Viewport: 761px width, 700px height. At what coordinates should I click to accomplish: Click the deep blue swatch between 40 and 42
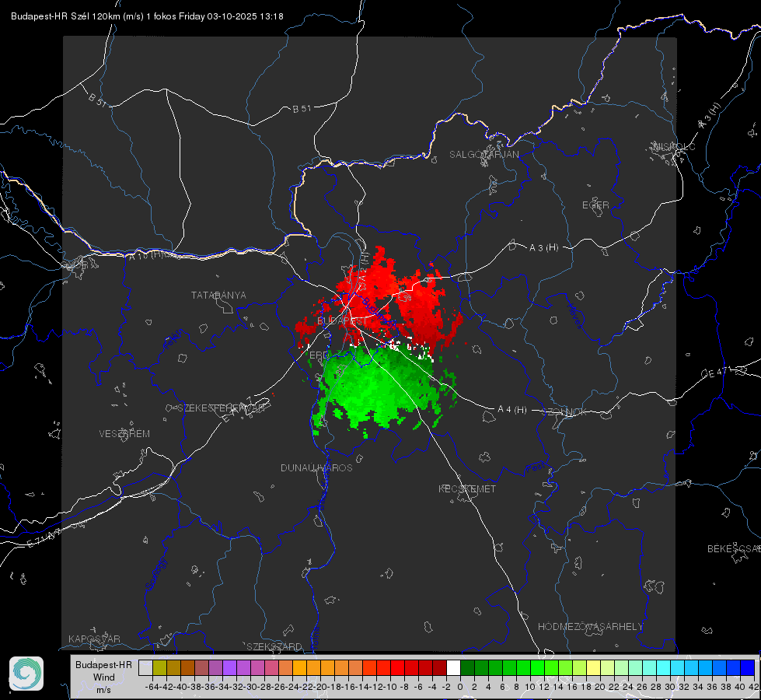click(748, 667)
